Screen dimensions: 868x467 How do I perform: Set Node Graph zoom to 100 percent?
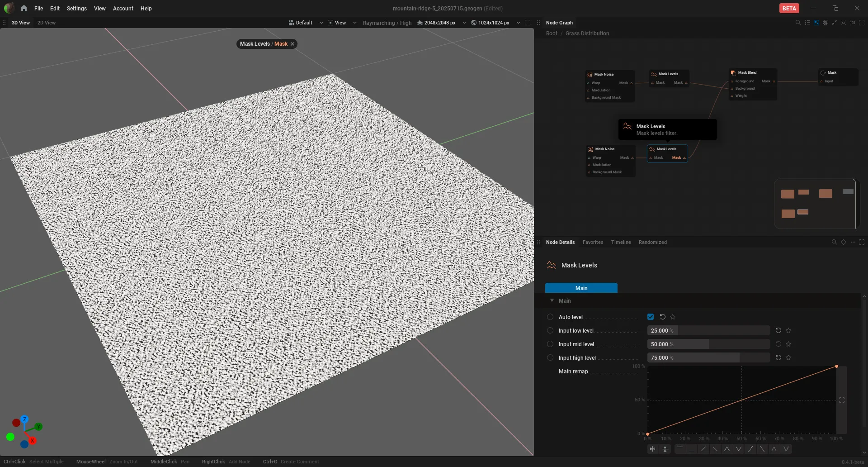853,23
